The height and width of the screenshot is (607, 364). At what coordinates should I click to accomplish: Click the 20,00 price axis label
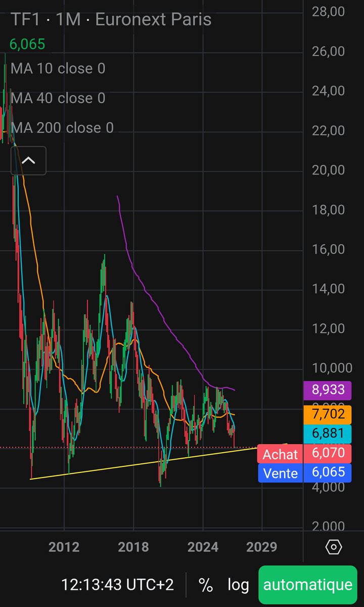pos(328,170)
